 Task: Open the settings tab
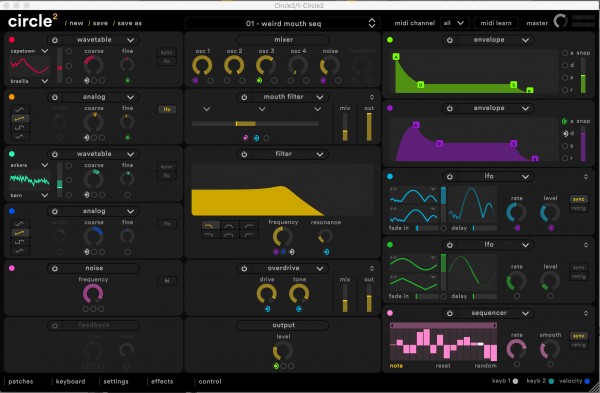pos(116,382)
